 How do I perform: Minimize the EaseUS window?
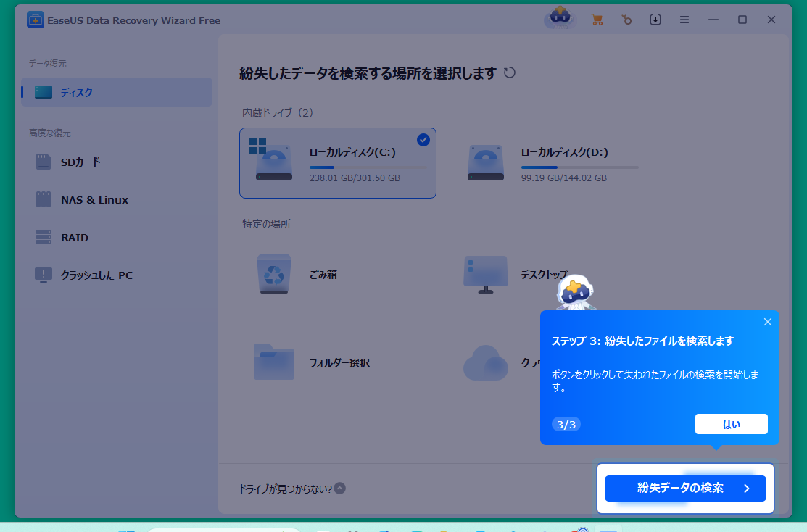(713, 20)
